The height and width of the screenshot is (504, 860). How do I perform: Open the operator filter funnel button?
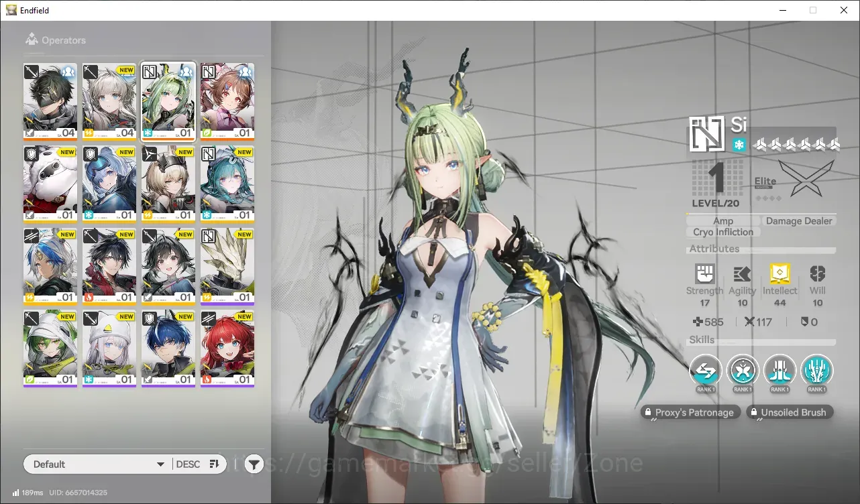coord(254,464)
